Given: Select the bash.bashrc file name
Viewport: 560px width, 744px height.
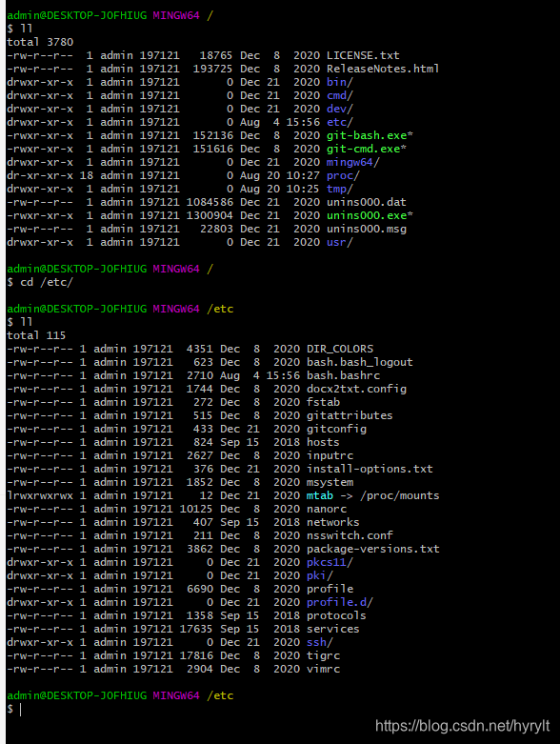Looking at the screenshot, I should point(343,375).
